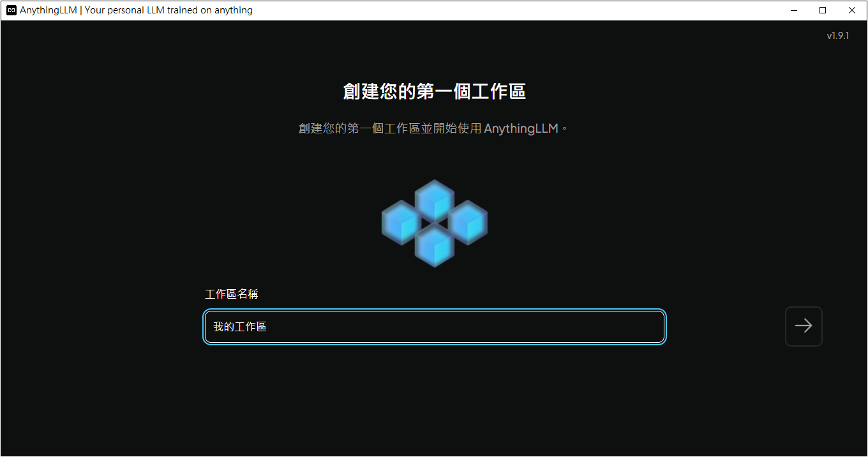Click the left cube in the illustration

click(401, 223)
